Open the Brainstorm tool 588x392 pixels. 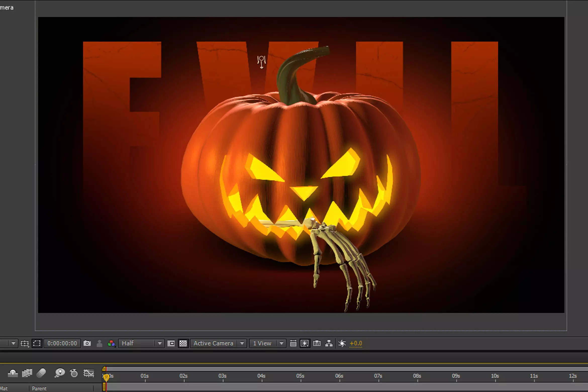[x=60, y=373]
